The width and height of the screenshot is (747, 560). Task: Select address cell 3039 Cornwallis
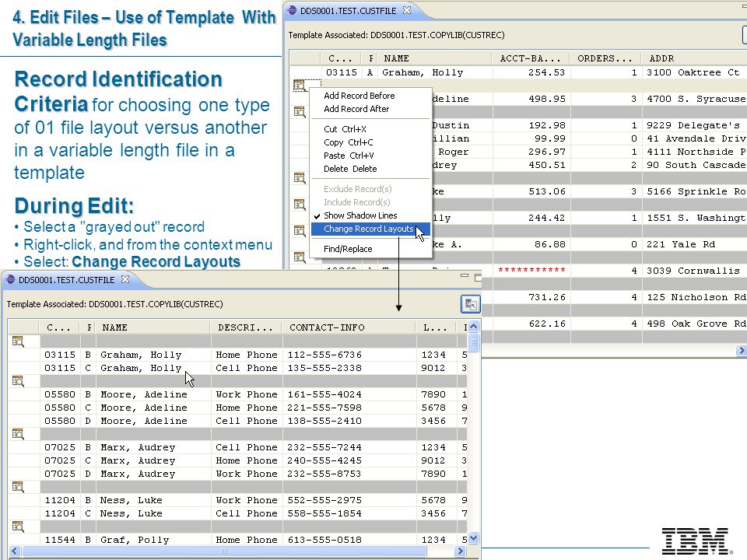coord(695,271)
